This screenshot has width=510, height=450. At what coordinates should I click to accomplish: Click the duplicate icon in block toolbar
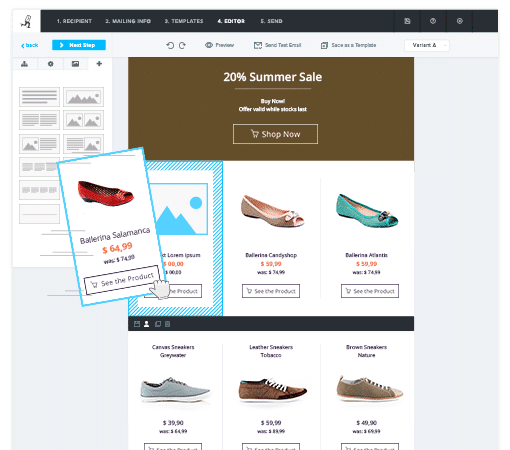[158, 324]
